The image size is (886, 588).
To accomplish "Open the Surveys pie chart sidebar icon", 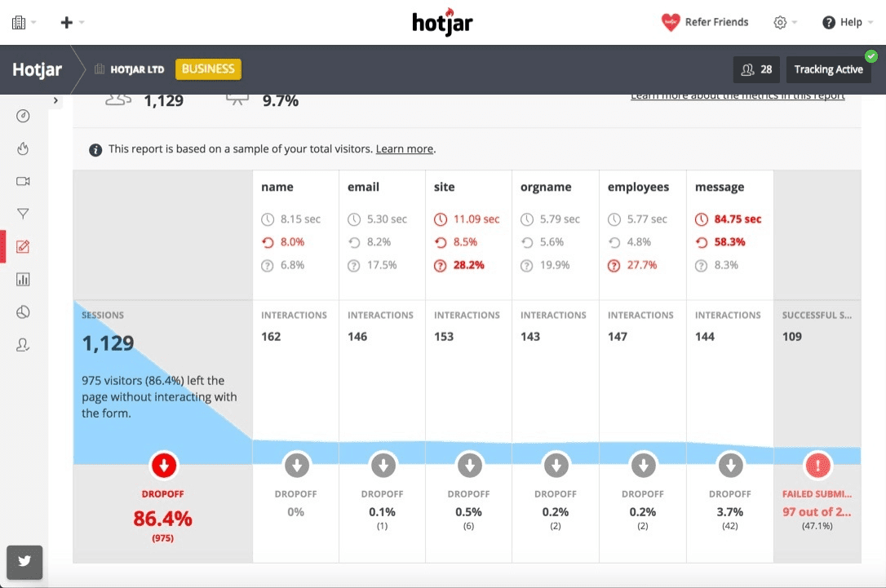I will pyautogui.click(x=23, y=312).
